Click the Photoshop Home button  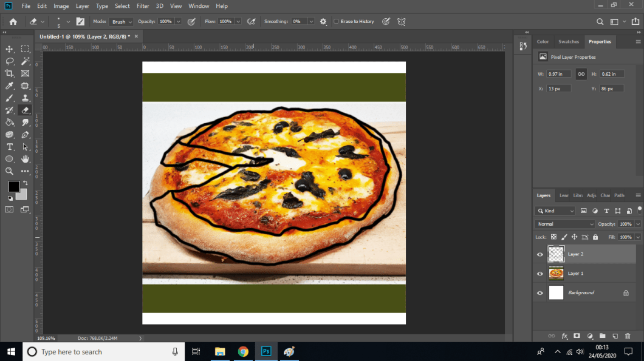coord(12,21)
